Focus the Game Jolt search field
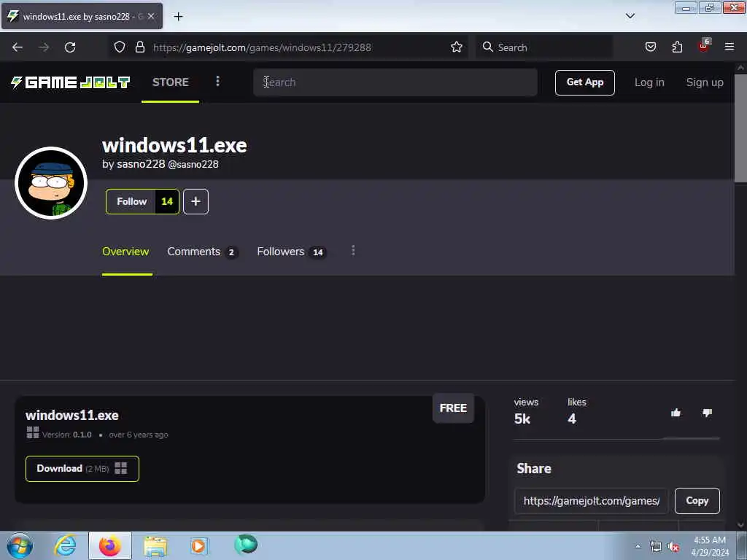This screenshot has height=560, width=747. coord(395,82)
